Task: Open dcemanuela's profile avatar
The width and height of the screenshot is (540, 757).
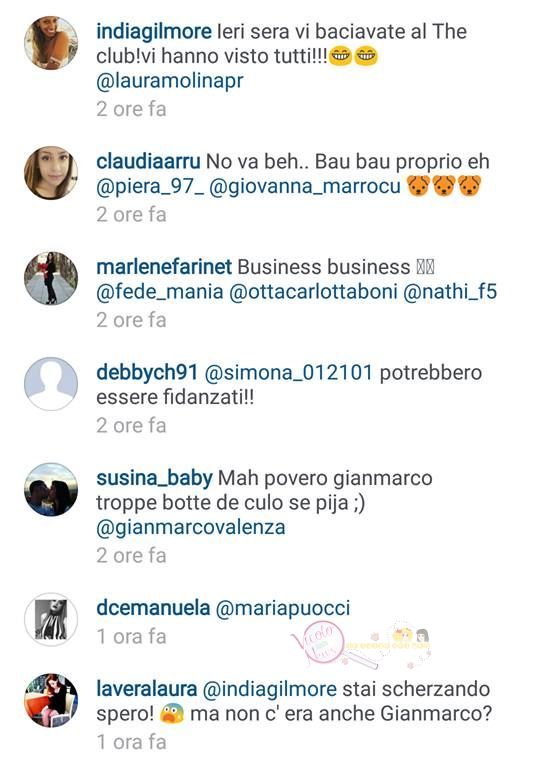Action: (x=51, y=619)
